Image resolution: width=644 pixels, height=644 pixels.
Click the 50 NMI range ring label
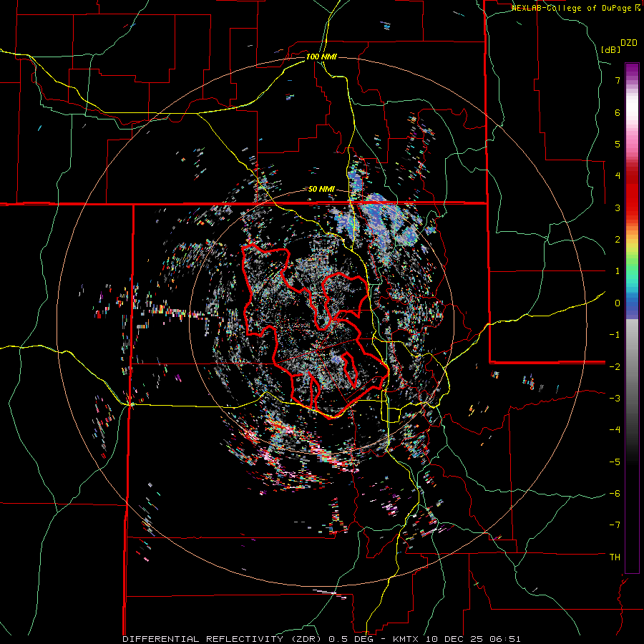[x=321, y=190]
